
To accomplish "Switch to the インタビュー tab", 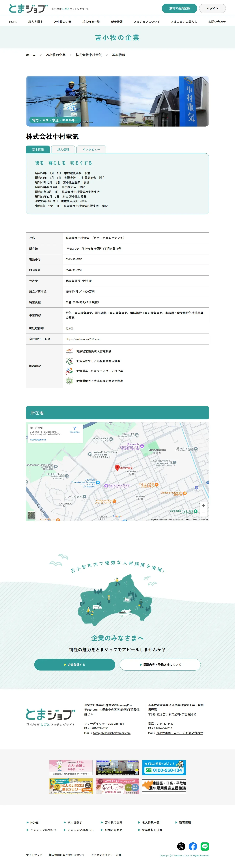I will click(91, 150).
